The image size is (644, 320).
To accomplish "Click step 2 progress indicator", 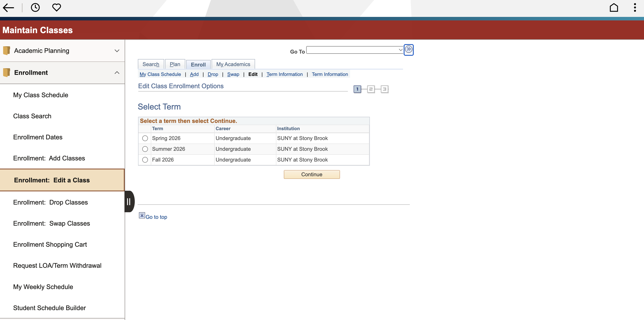I will pyautogui.click(x=371, y=89).
